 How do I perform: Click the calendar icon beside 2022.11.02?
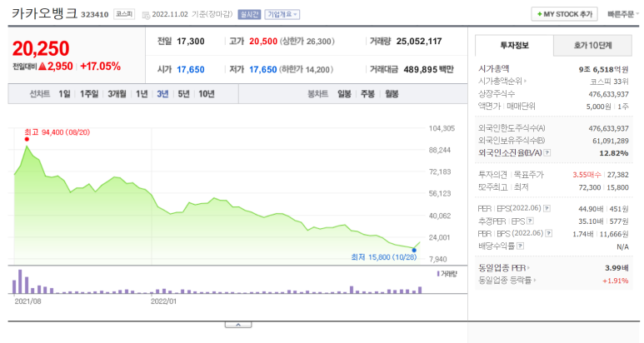[x=146, y=15]
